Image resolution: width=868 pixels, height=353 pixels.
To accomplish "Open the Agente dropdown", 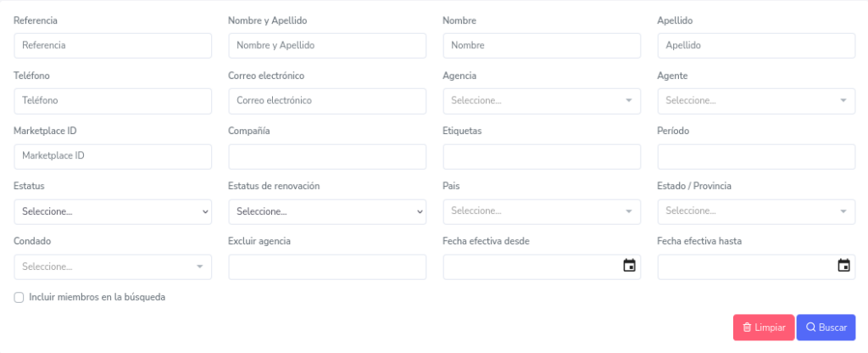I will tap(756, 101).
